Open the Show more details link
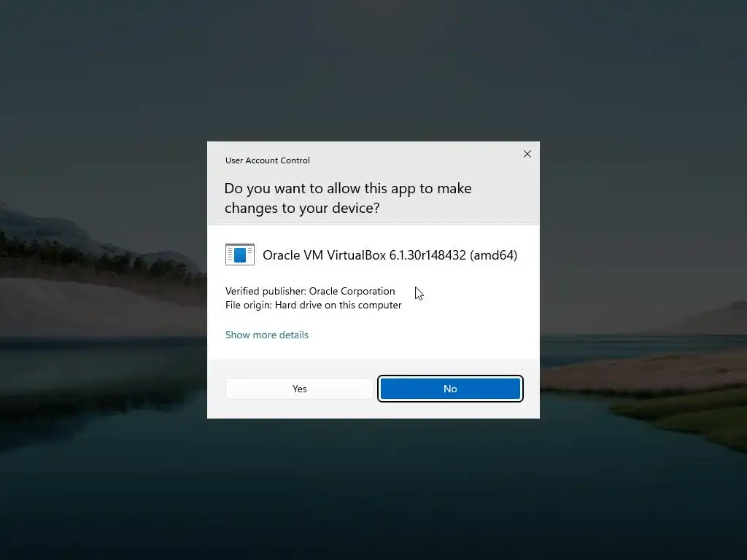Viewport: 747px width, 560px height. click(267, 335)
